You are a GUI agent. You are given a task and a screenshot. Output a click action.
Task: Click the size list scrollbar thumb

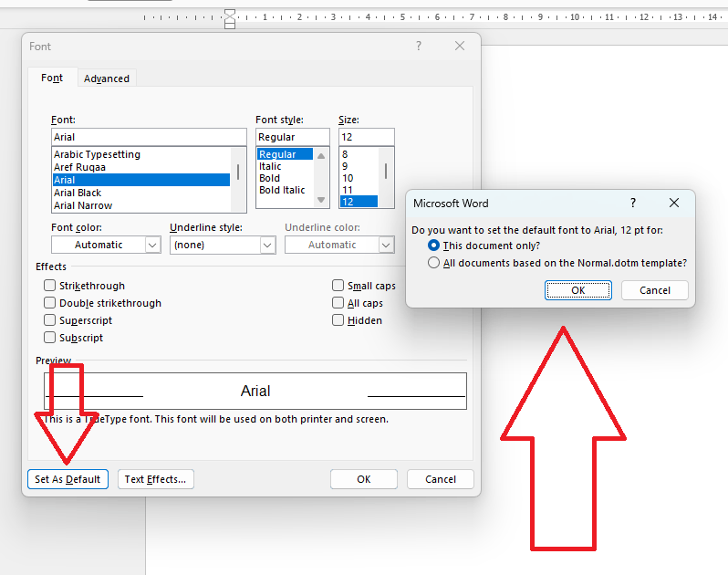(386, 172)
